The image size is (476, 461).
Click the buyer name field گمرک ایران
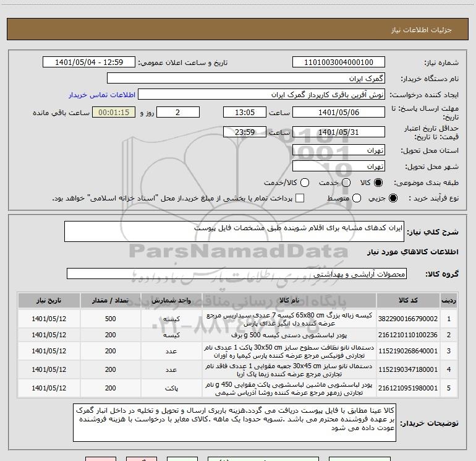(x=246, y=79)
